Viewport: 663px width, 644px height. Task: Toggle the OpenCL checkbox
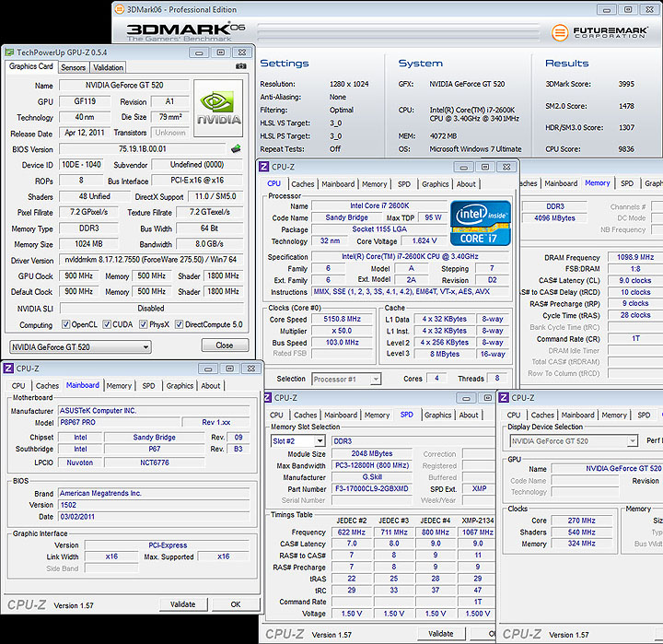click(x=66, y=324)
